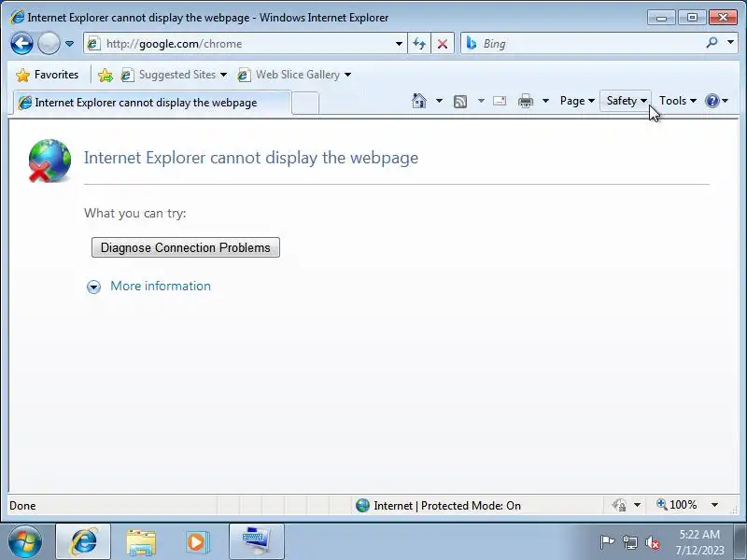Open the recent pages dropdown arrow
Screen dimensions: 747x560
pos(69,44)
